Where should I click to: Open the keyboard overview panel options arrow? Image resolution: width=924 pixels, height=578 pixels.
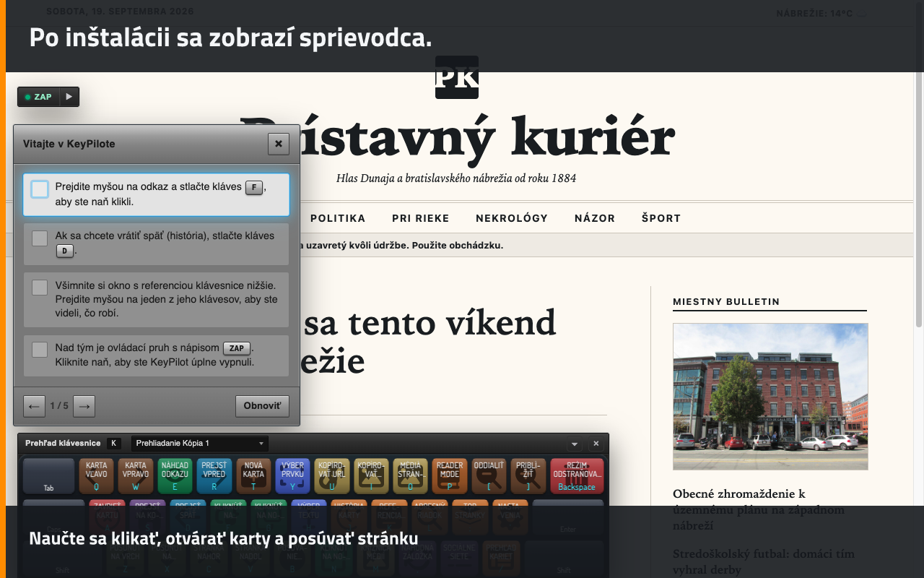pyautogui.click(x=575, y=444)
